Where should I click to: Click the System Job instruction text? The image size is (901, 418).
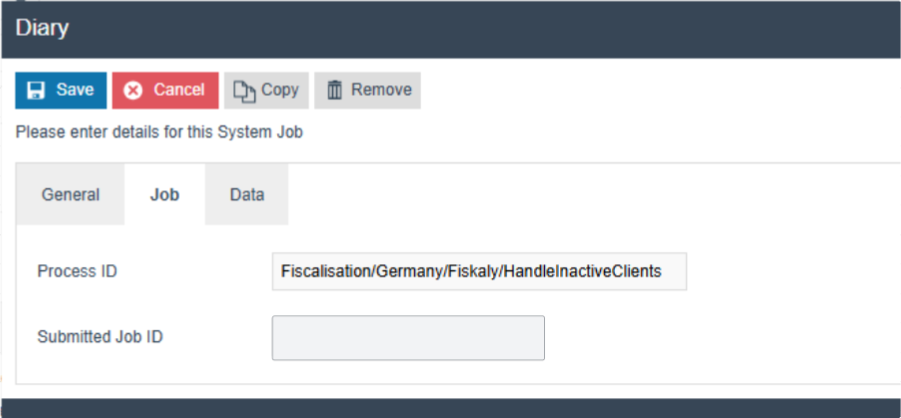tap(159, 132)
